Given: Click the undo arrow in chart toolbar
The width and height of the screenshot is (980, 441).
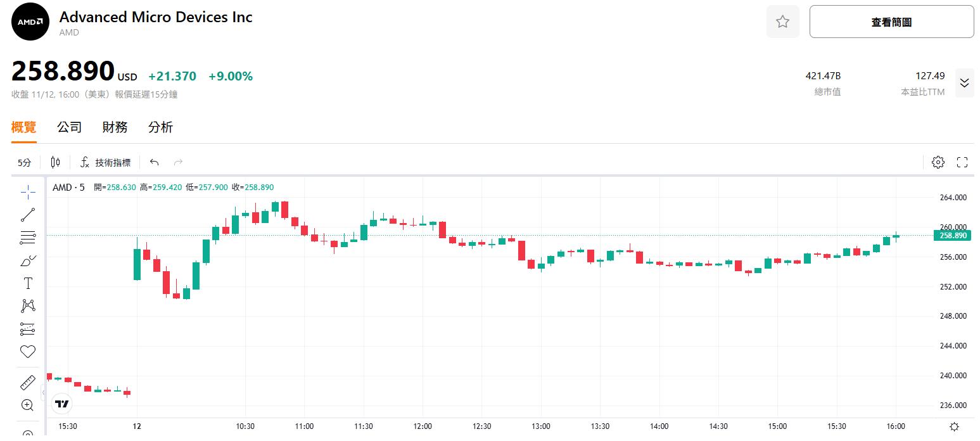Looking at the screenshot, I should pos(154,162).
